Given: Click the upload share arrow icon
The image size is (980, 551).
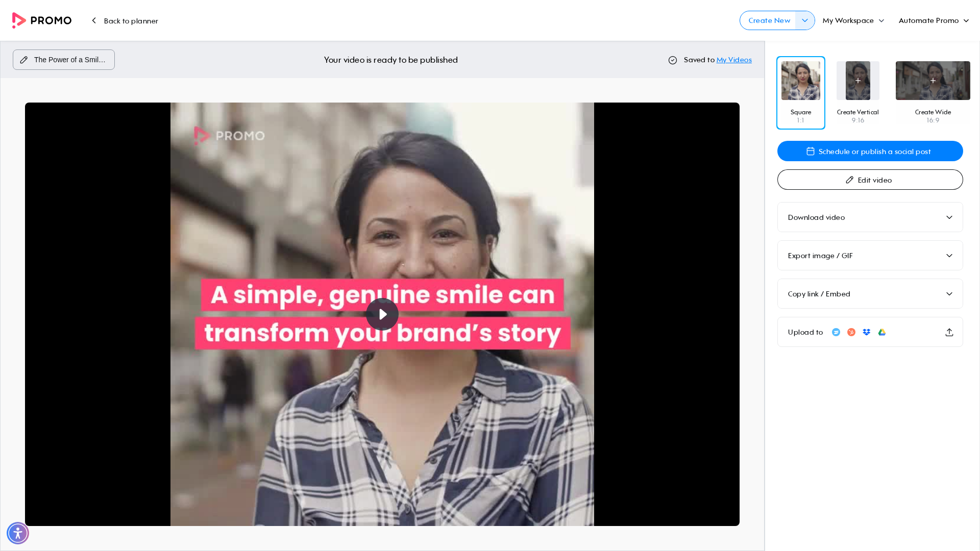Looking at the screenshot, I should click(949, 332).
